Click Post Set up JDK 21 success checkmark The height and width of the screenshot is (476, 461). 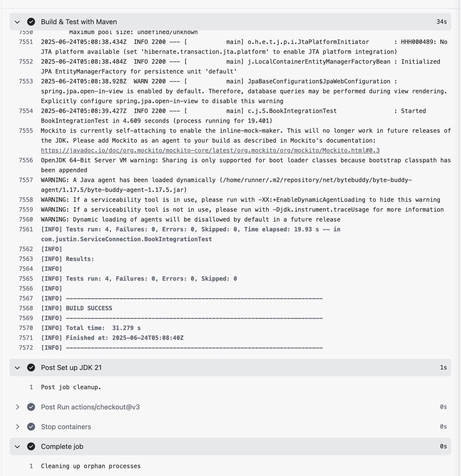pyautogui.click(x=31, y=368)
